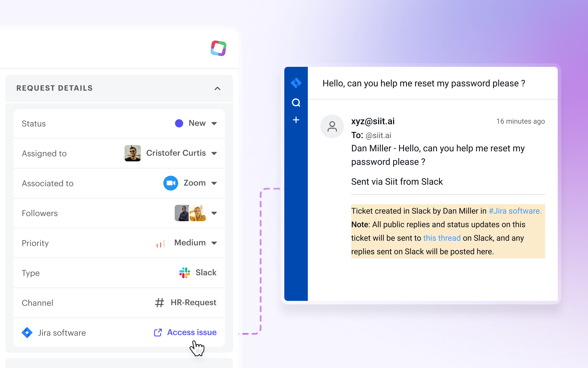Click the Zoom app icon
Screen dimensions: 588x368
click(170, 183)
